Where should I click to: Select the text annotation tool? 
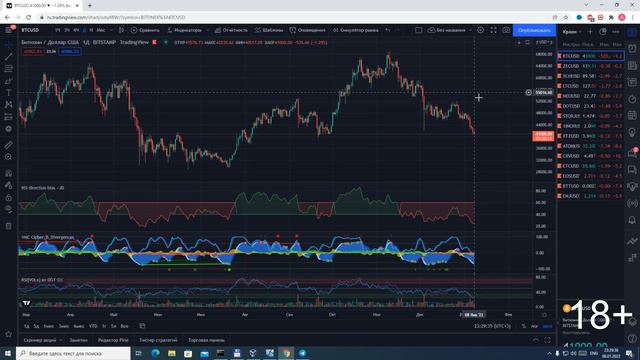[8, 93]
